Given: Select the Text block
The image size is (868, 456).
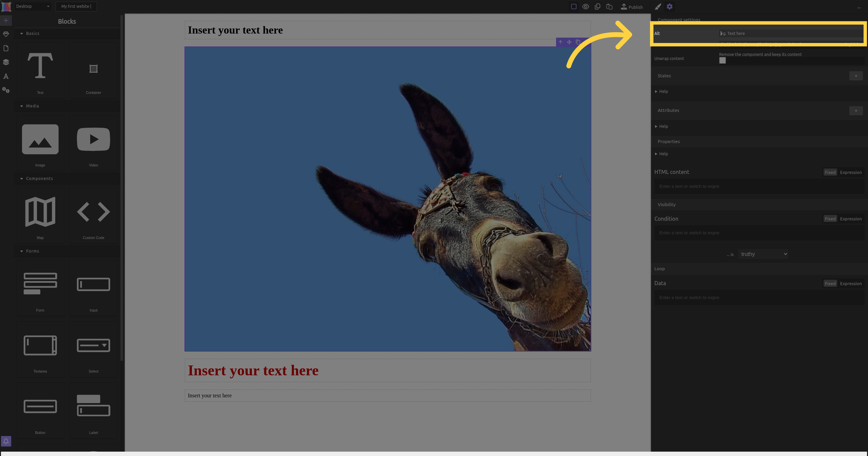Looking at the screenshot, I should coord(40,71).
